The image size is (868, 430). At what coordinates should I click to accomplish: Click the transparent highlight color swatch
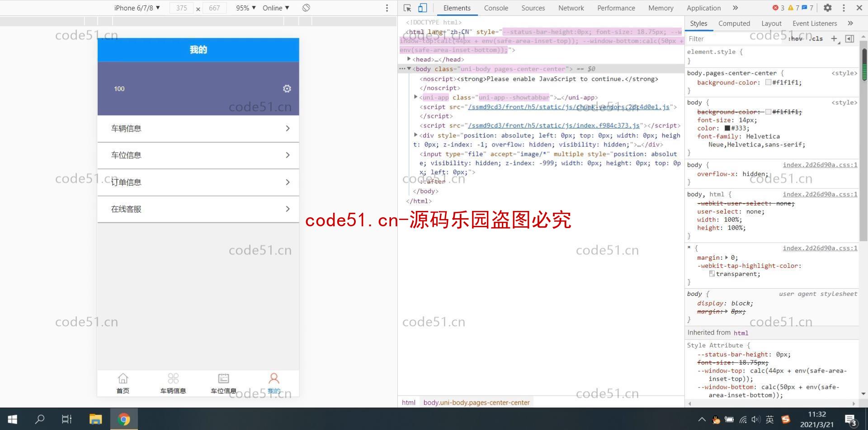[x=712, y=274]
